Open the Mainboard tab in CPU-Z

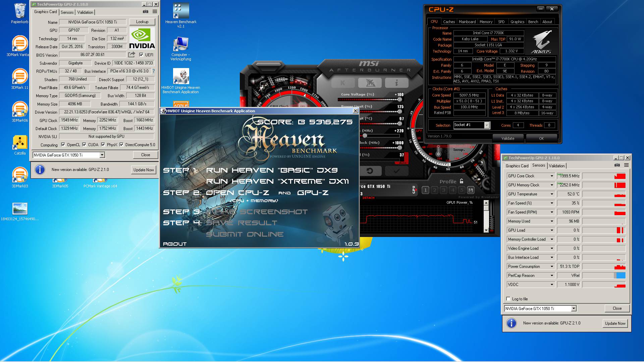(467, 21)
